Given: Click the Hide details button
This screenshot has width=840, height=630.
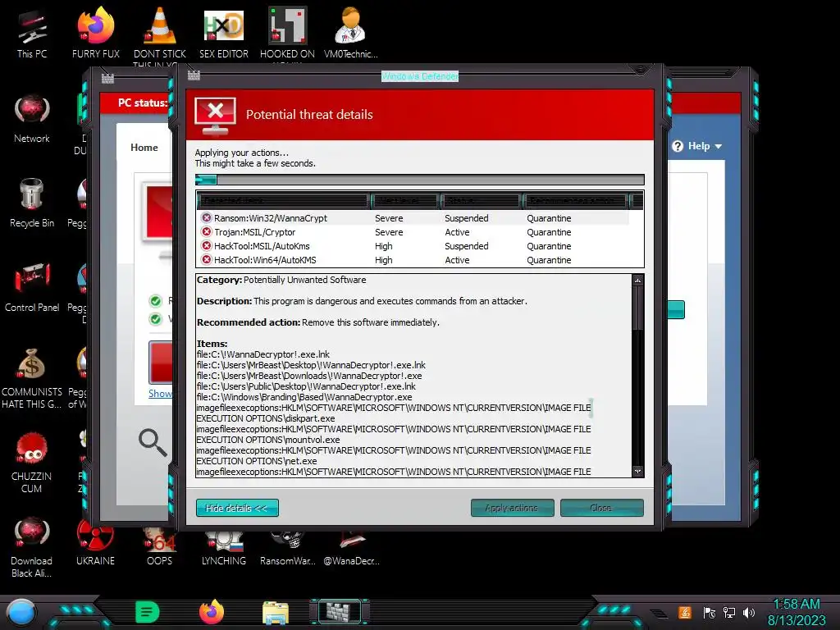Looking at the screenshot, I should click(x=237, y=508).
